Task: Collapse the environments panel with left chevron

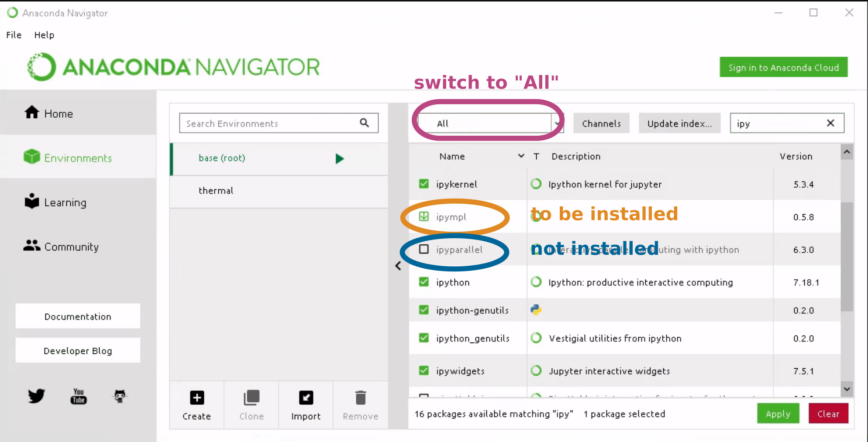Action: point(398,266)
